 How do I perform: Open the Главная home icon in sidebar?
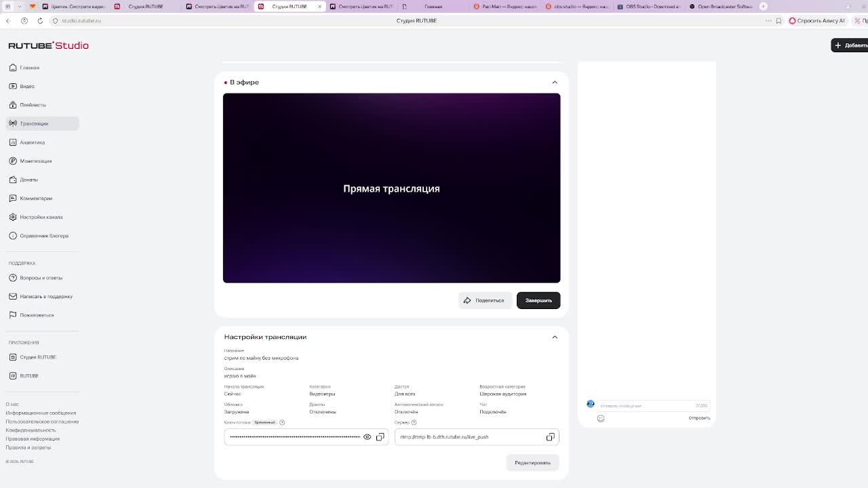(x=13, y=68)
